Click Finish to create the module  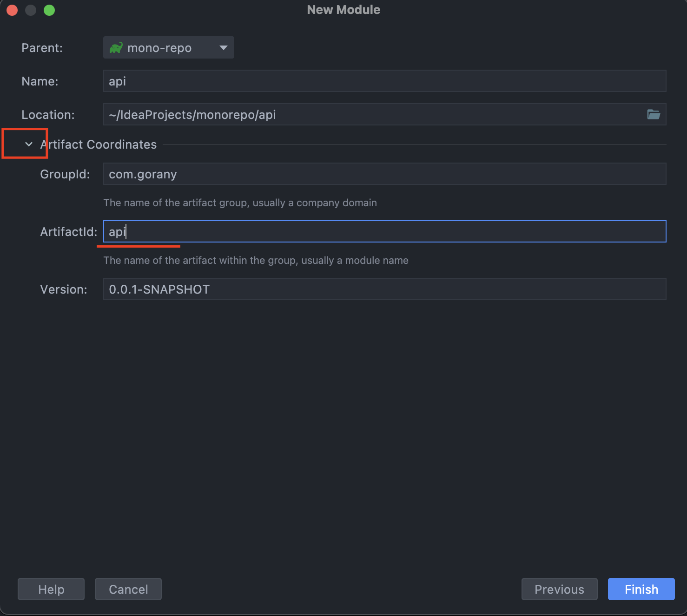pyautogui.click(x=641, y=589)
